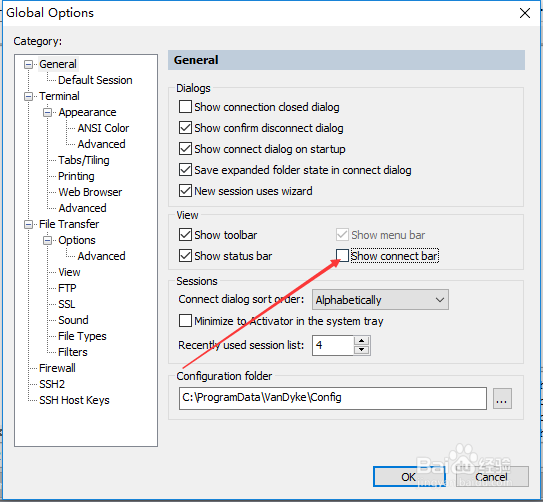
Task: Increase recently used session list value
Action: tap(362, 340)
